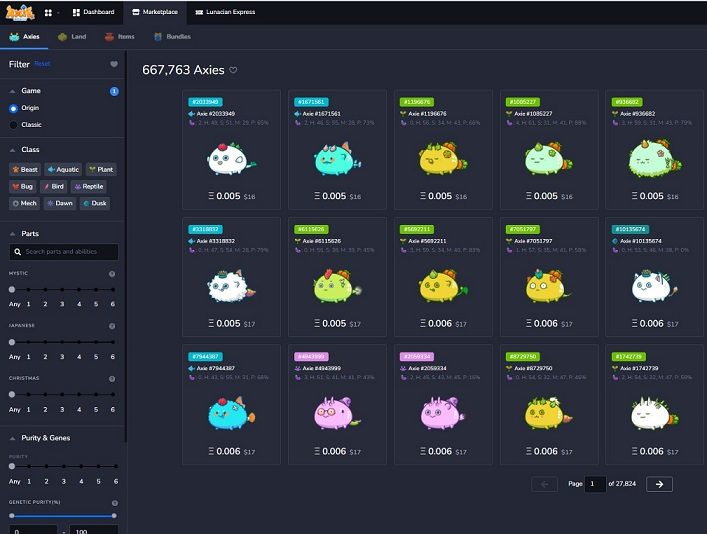Set the Mystic slider to 3
The width and height of the screenshot is (707, 534).
tap(62, 290)
